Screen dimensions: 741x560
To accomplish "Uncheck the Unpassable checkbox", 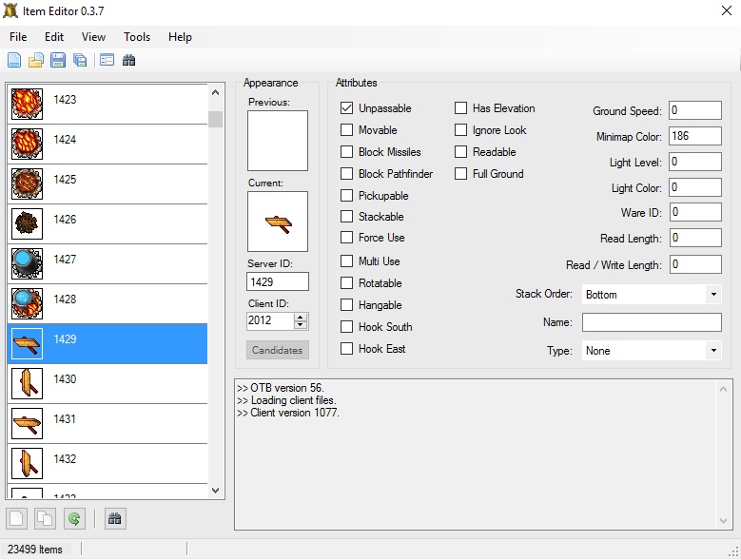I will click(x=346, y=108).
